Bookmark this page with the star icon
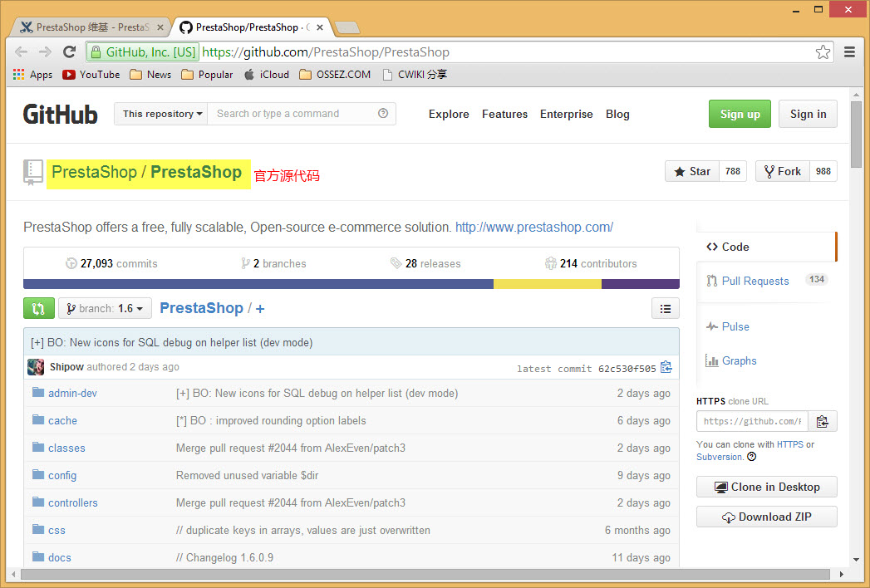The width and height of the screenshot is (870, 588). (x=823, y=52)
